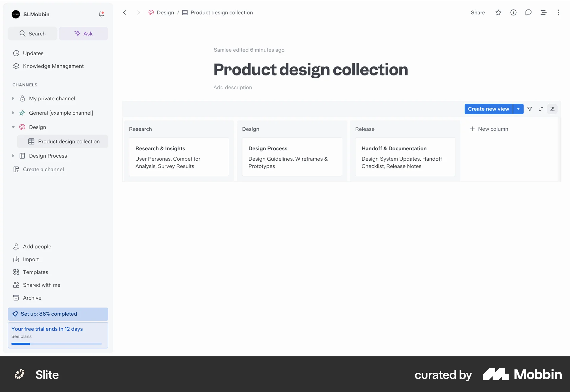Open the notifications bell
570x392 pixels.
101,14
